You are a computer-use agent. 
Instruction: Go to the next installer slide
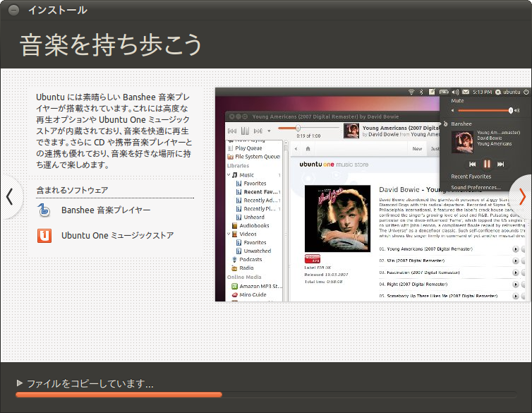tap(523, 197)
